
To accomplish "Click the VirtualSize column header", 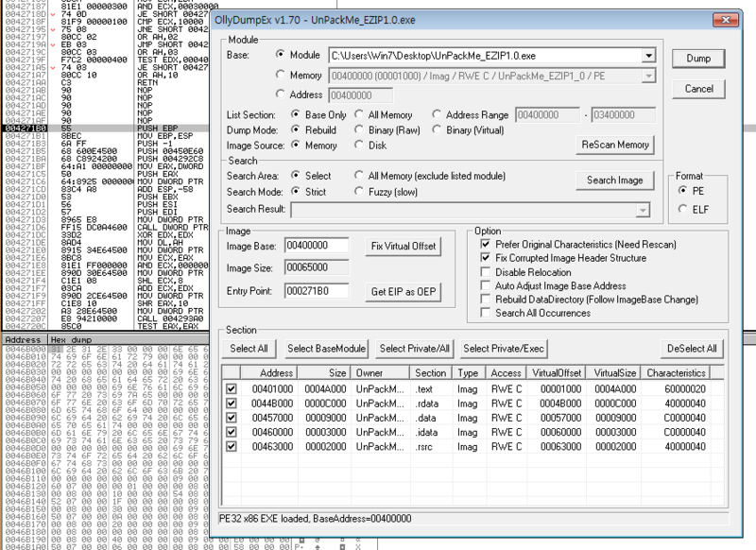I will (x=614, y=373).
